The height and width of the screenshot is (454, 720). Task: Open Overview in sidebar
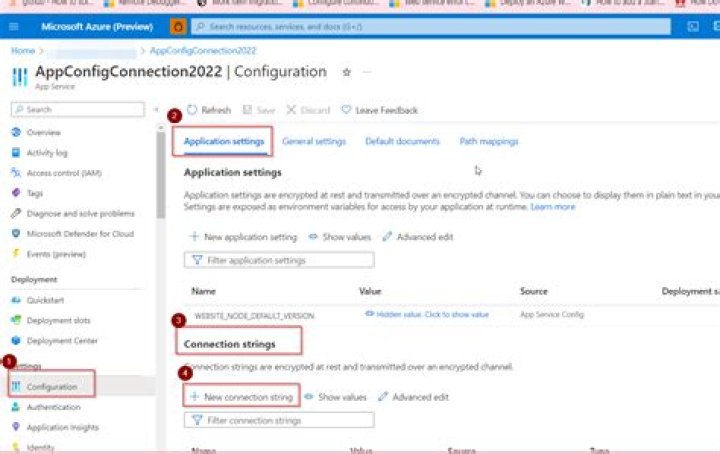coord(44,132)
